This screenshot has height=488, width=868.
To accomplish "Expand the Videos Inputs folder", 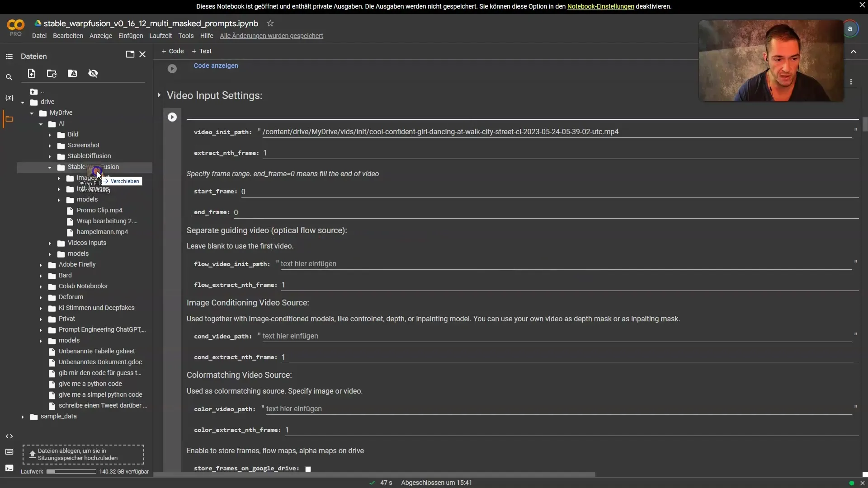I will point(49,243).
